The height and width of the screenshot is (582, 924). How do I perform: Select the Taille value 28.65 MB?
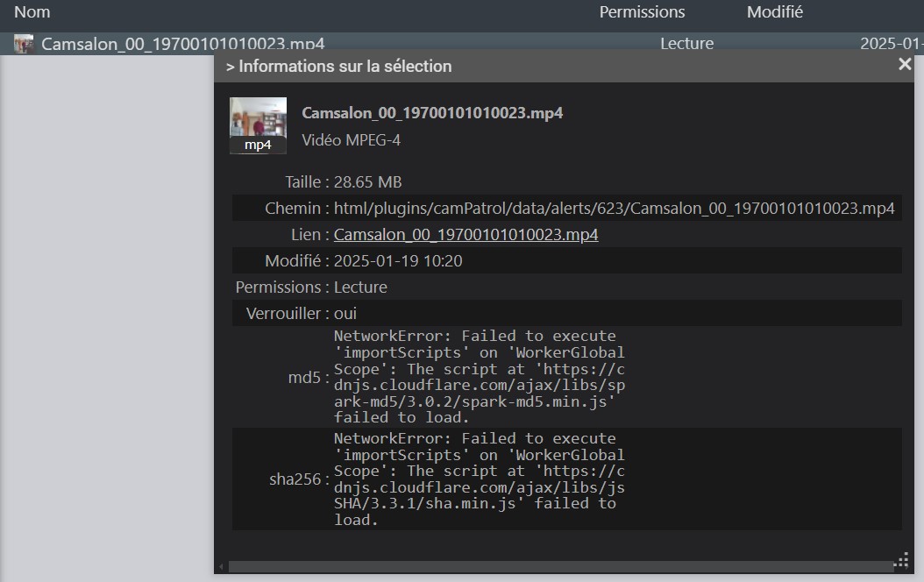pyautogui.click(x=367, y=182)
